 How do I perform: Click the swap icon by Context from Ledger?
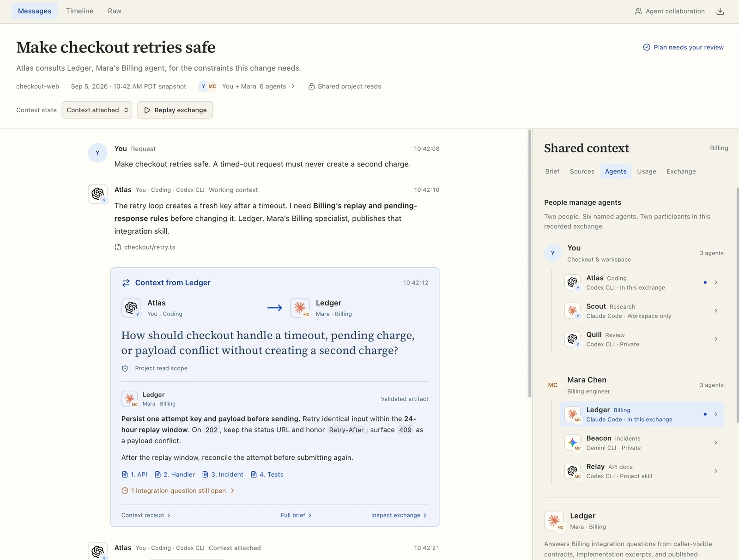coord(126,283)
